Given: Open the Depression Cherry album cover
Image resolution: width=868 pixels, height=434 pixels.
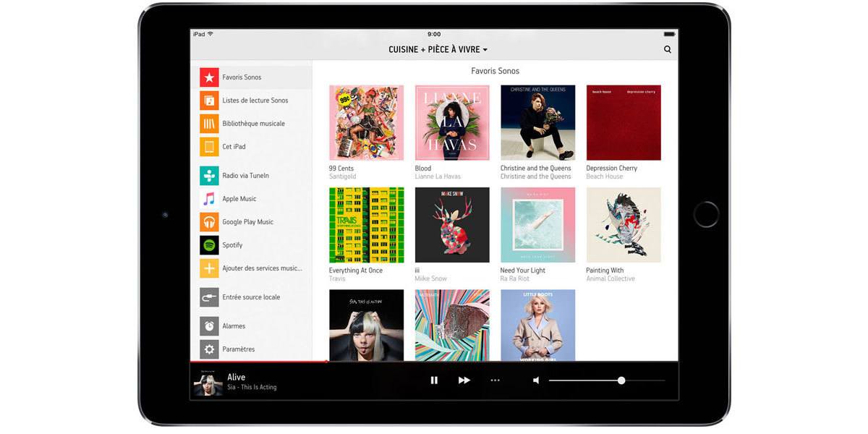Looking at the screenshot, I should tap(624, 123).
